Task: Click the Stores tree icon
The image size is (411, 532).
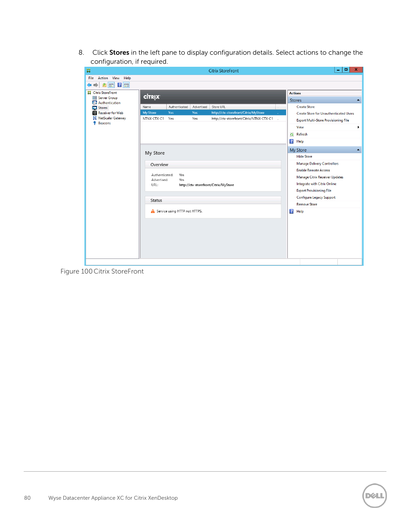Action: [x=94, y=108]
